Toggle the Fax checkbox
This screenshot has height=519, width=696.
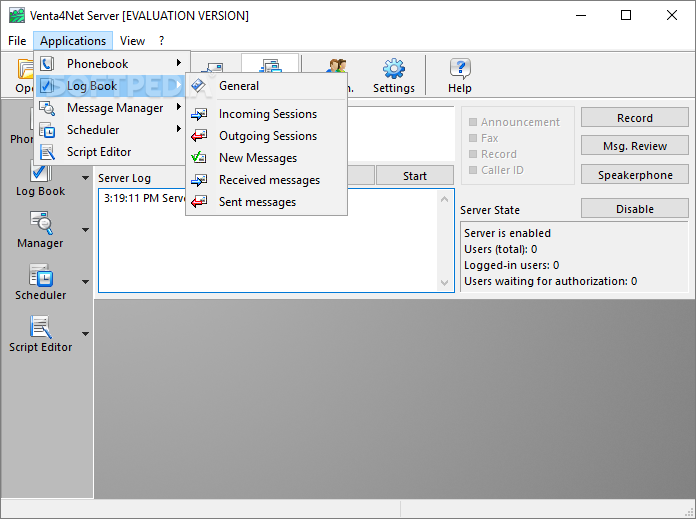pyautogui.click(x=473, y=138)
